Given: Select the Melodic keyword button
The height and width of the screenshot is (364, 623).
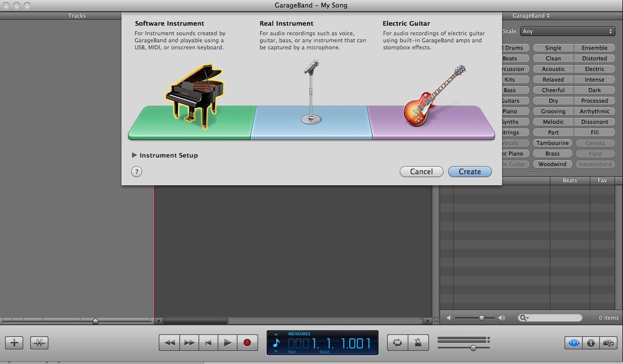Looking at the screenshot, I should pyautogui.click(x=553, y=122).
